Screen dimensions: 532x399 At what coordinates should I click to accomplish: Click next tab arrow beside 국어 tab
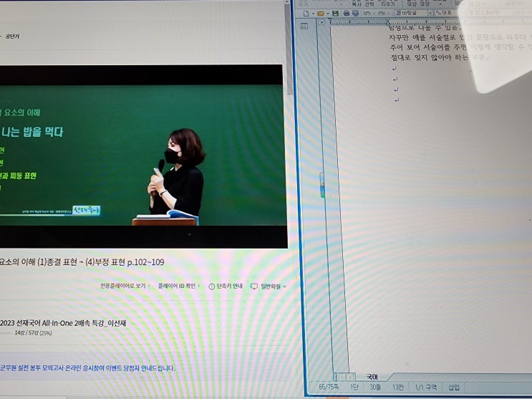[350, 377]
